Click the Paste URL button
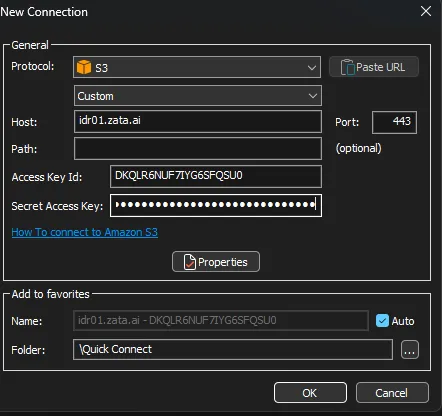The height and width of the screenshot is (416, 442). pyautogui.click(x=374, y=67)
